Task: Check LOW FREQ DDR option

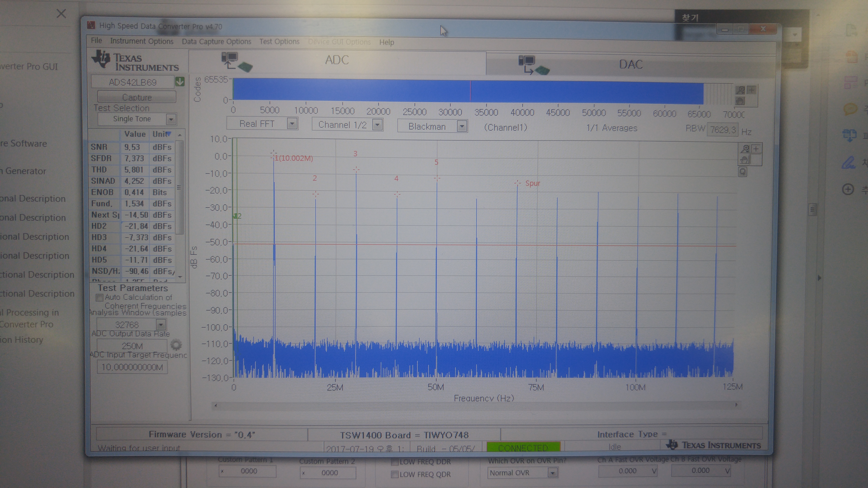Action: click(x=395, y=462)
